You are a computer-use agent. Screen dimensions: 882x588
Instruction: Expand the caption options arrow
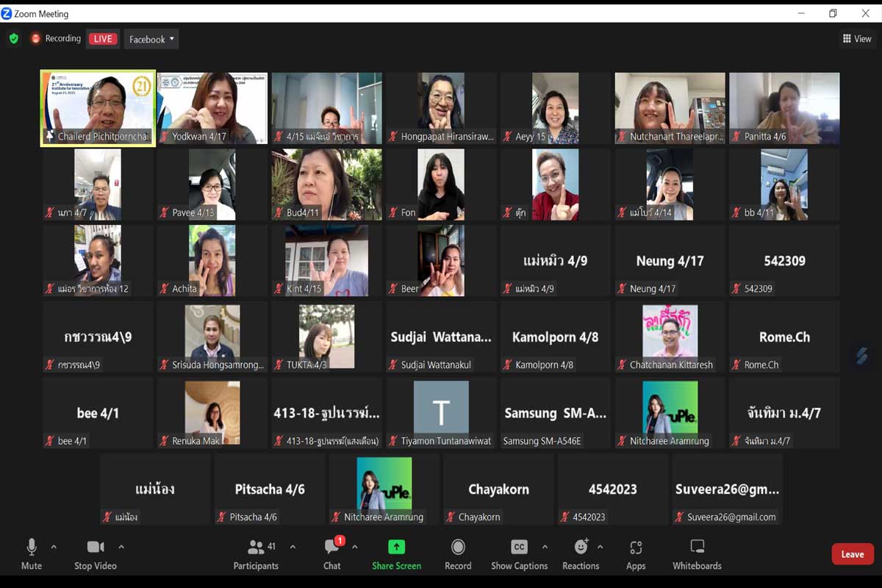coord(545,547)
